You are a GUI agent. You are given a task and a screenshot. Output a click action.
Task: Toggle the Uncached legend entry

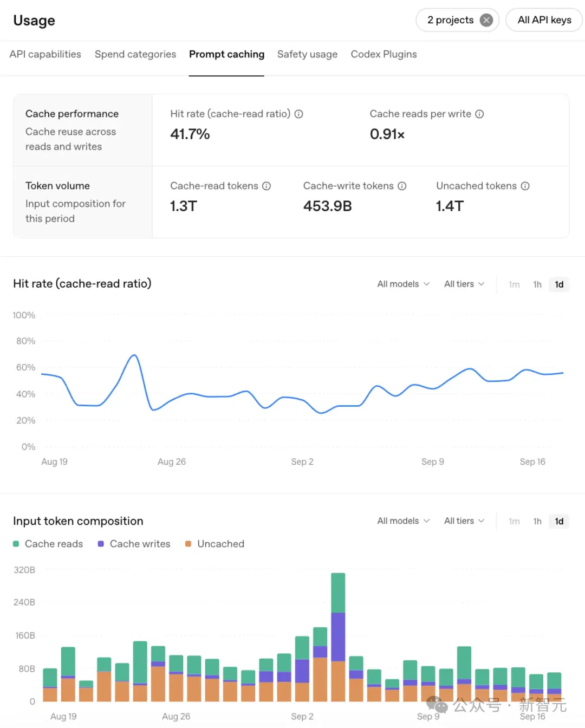[214, 544]
